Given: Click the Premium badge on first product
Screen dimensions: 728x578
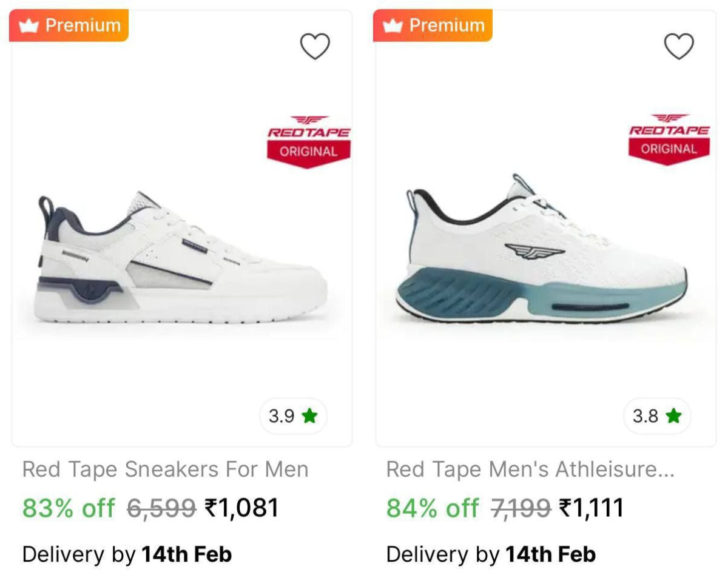Looking at the screenshot, I should pos(69,25).
